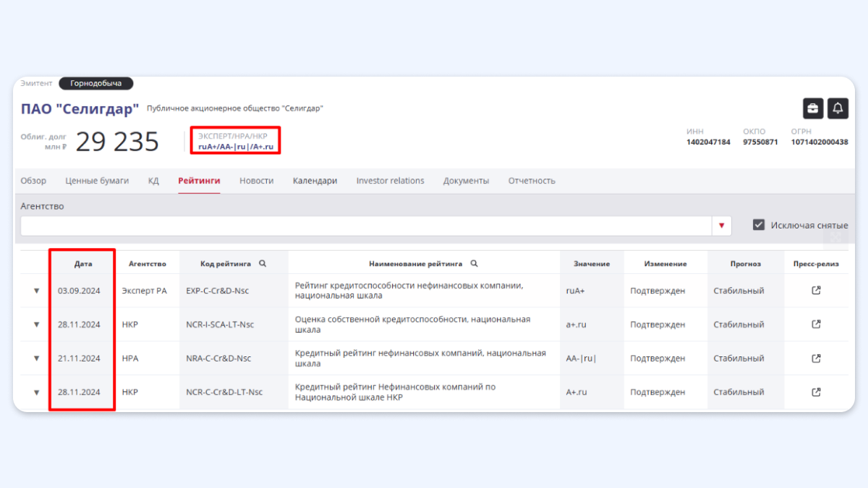The height and width of the screenshot is (488, 868).
Task: Switch to Investor relations tab
Action: tap(390, 181)
